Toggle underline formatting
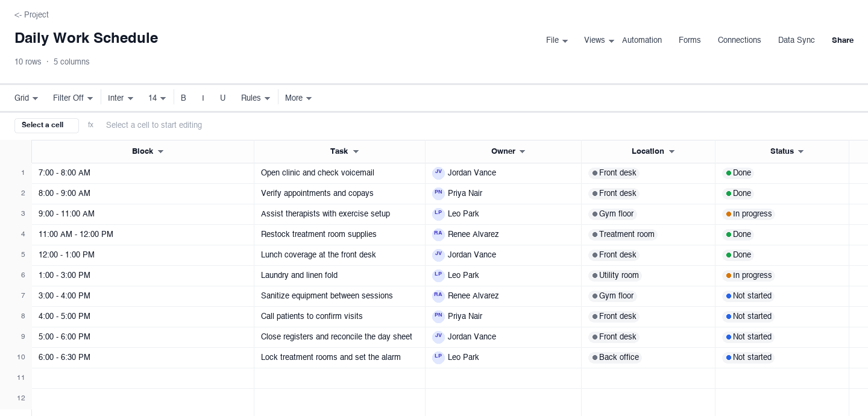The height and width of the screenshot is (416, 868). (222, 98)
